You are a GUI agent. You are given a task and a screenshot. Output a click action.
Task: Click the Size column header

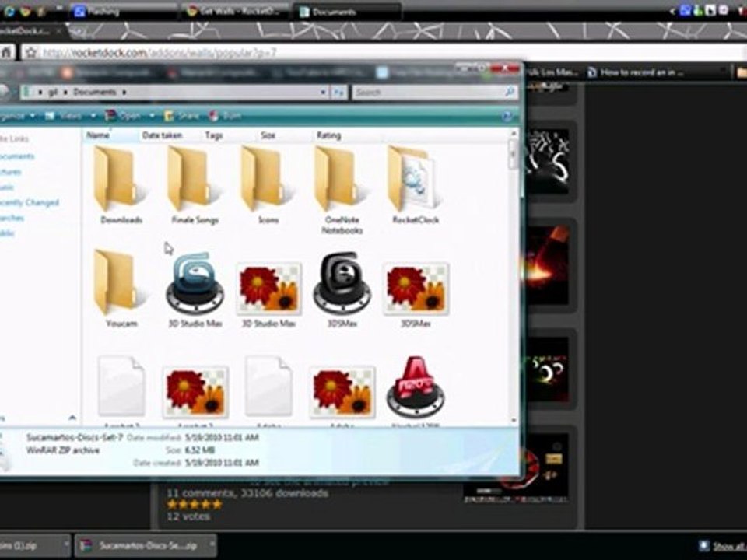click(x=268, y=135)
